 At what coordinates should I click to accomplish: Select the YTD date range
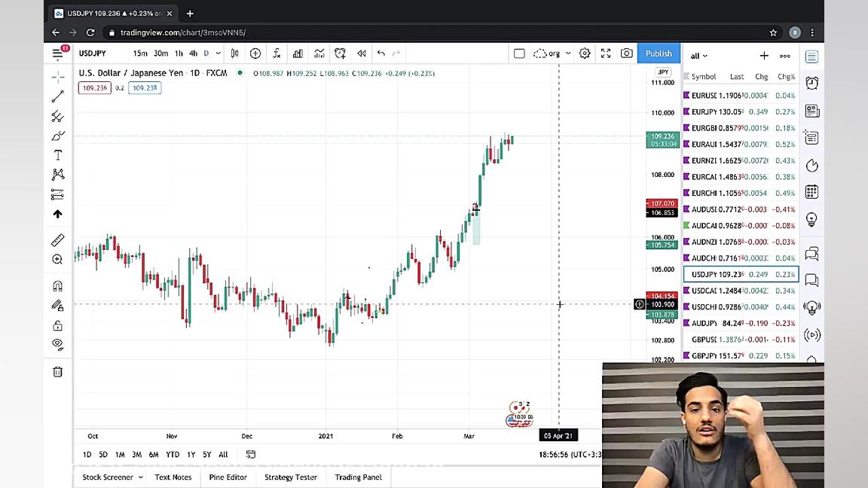pyautogui.click(x=173, y=455)
